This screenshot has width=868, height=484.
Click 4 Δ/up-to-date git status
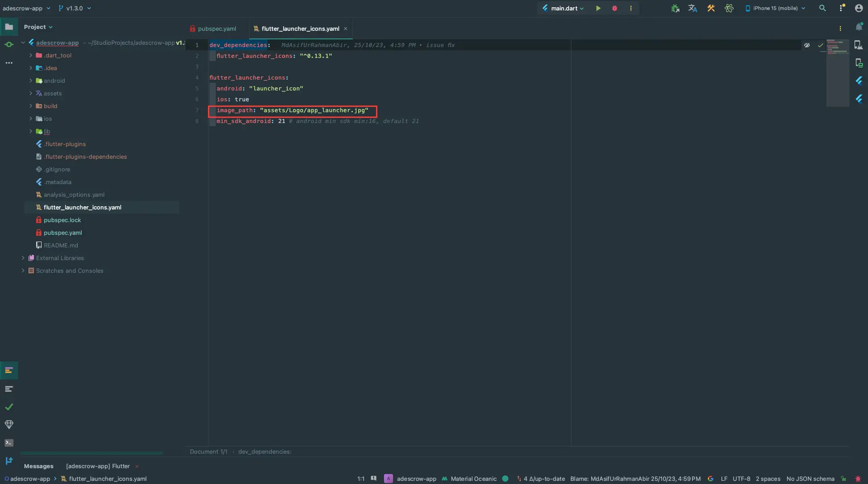click(x=541, y=479)
